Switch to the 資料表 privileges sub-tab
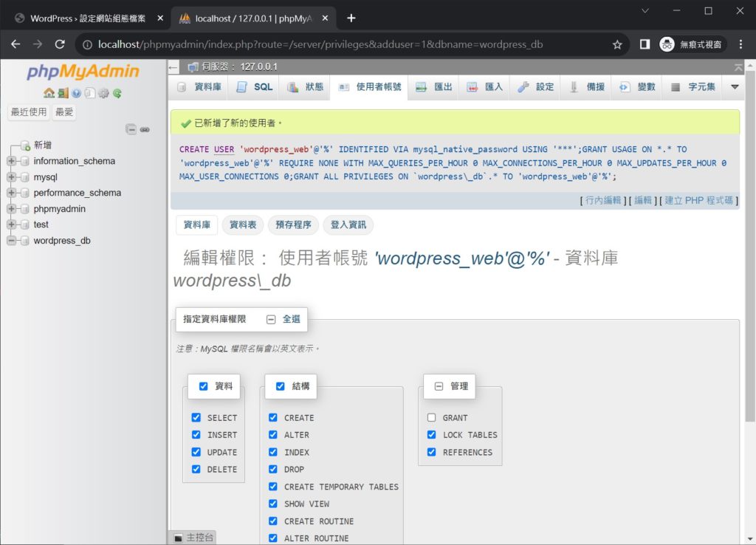 tap(243, 224)
